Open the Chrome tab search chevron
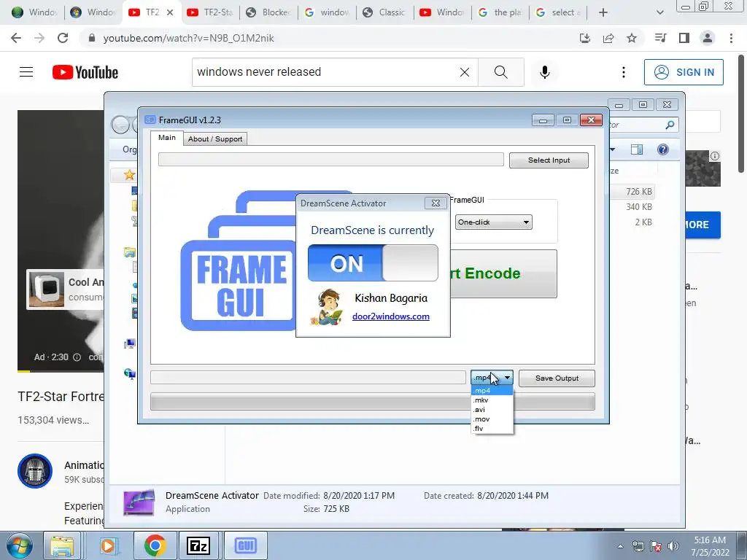Viewport: 747px width, 560px height. 659,12
